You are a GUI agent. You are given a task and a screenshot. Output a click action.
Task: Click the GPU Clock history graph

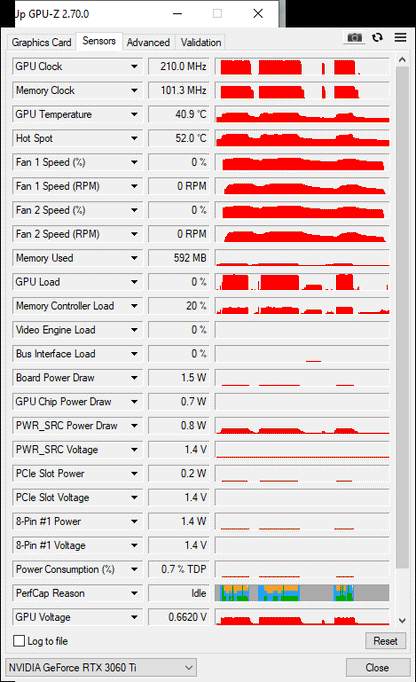(x=302, y=67)
